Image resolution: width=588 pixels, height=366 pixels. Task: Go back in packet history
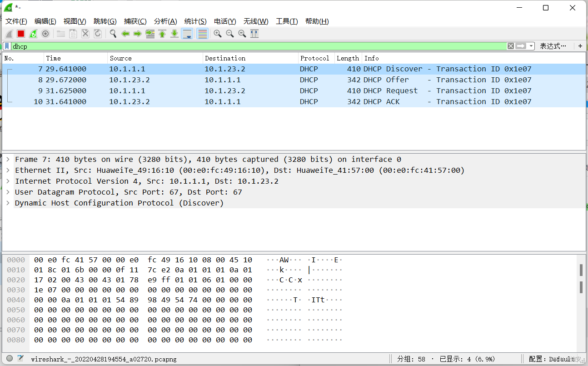[125, 34]
